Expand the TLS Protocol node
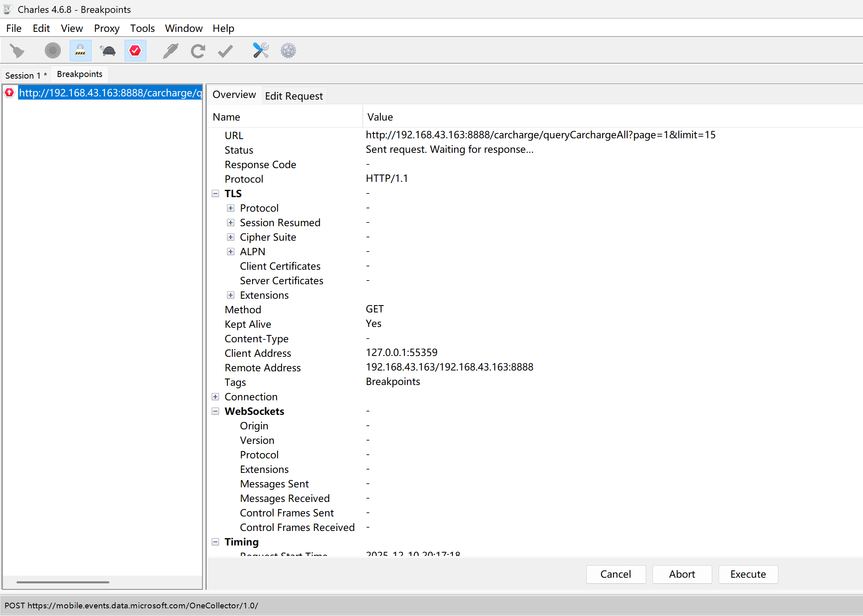863x616 pixels. [231, 208]
